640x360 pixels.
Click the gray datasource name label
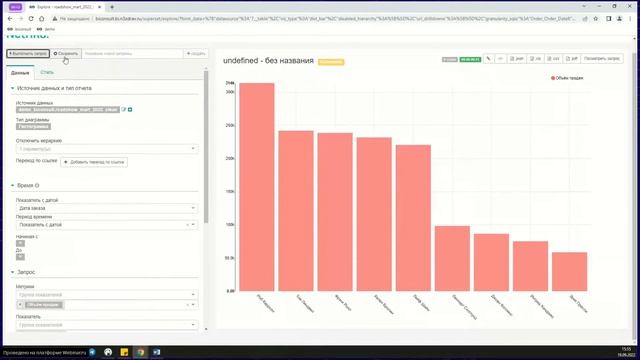click(x=68, y=110)
